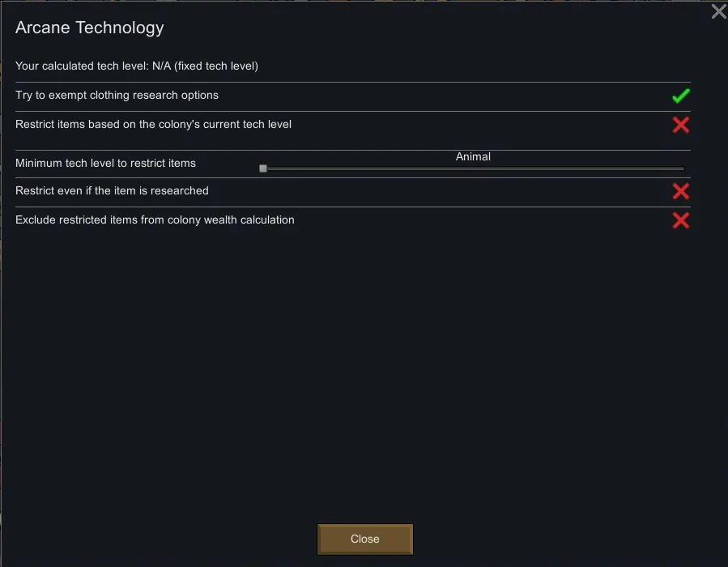Click 'Exclude restricted items from colony wealth calculation' text

[155, 220]
